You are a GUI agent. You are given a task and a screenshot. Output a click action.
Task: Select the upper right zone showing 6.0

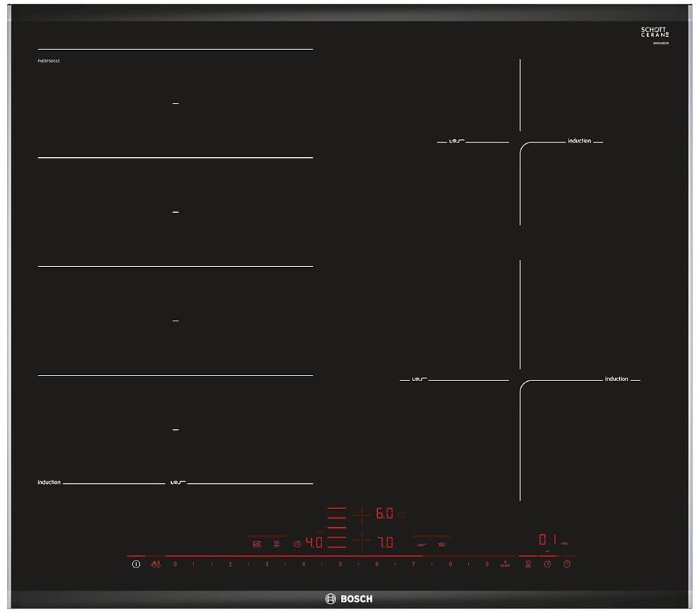pyautogui.click(x=384, y=514)
